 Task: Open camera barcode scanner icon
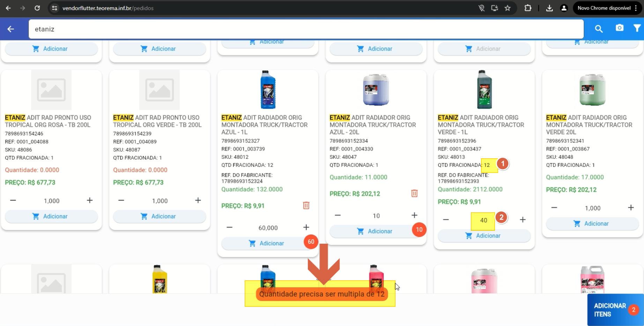tap(620, 28)
